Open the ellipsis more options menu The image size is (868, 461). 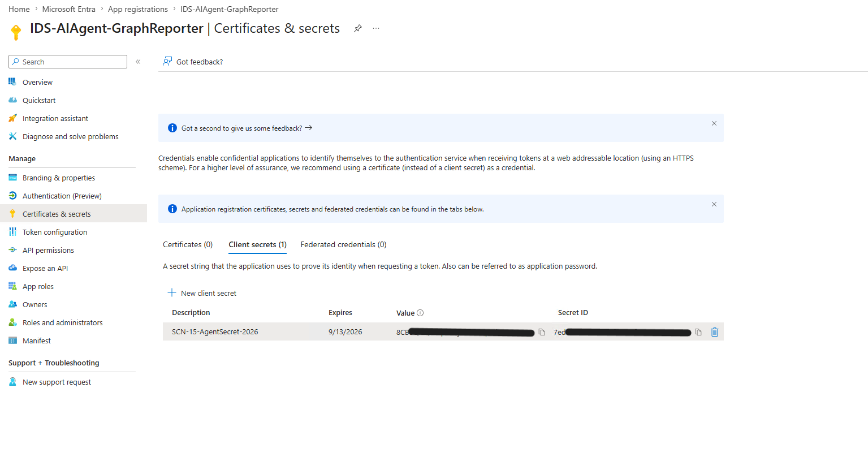376,28
